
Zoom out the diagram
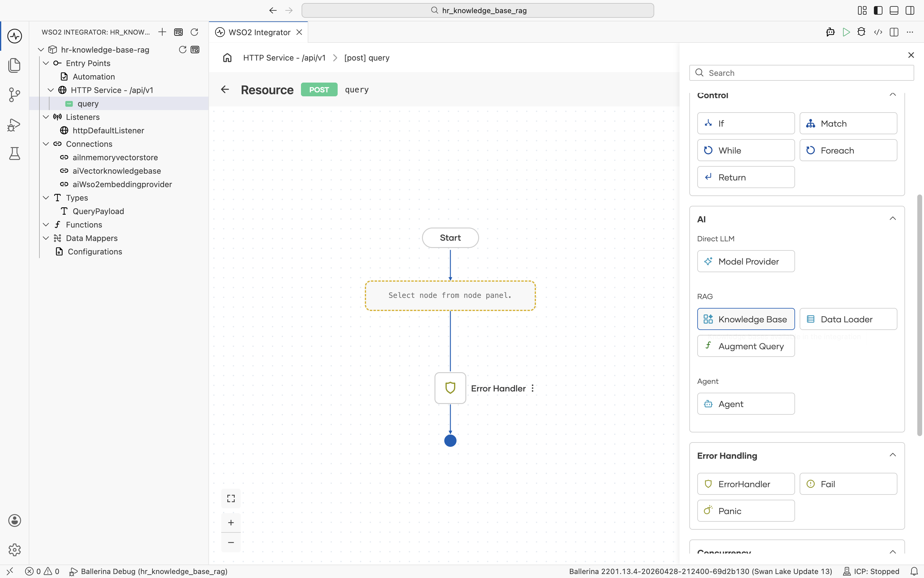(x=231, y=543)
